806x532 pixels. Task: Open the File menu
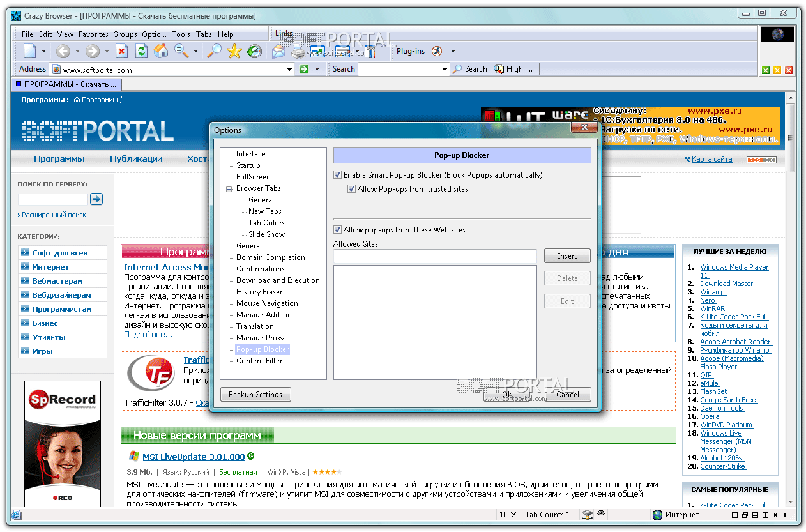click(27, 34)
